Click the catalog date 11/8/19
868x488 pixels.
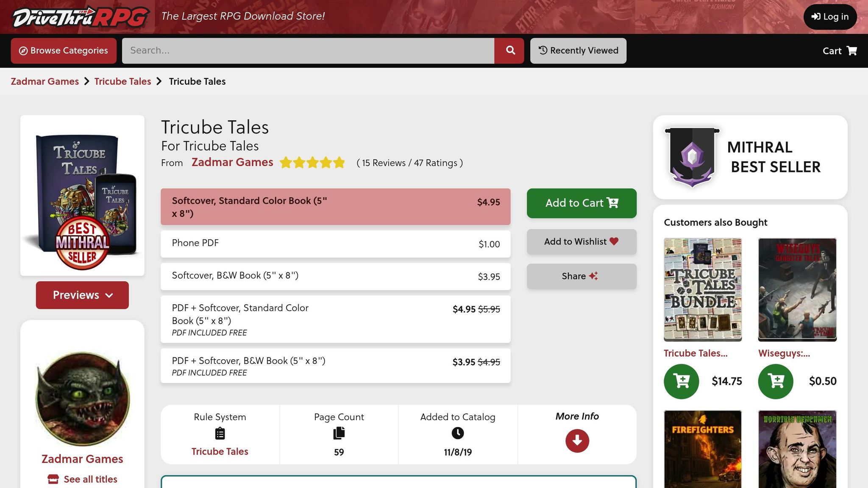pyautogui.click(x=458, y=452)
